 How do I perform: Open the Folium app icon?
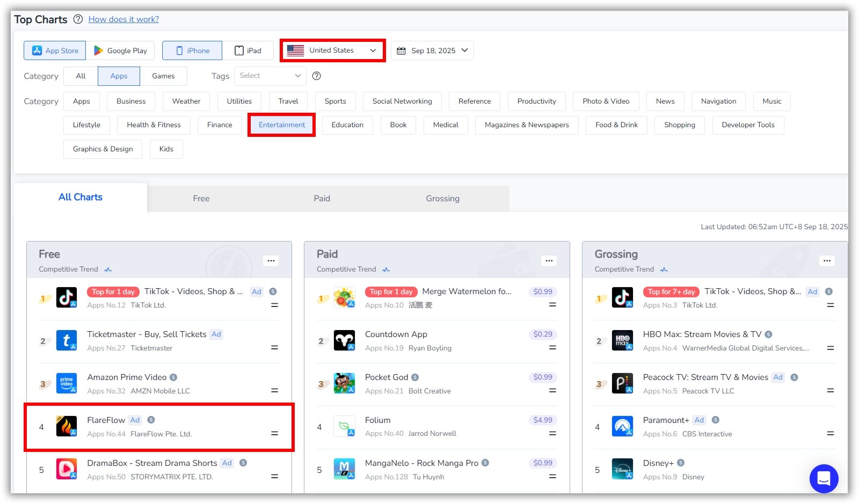click(344, 426)
